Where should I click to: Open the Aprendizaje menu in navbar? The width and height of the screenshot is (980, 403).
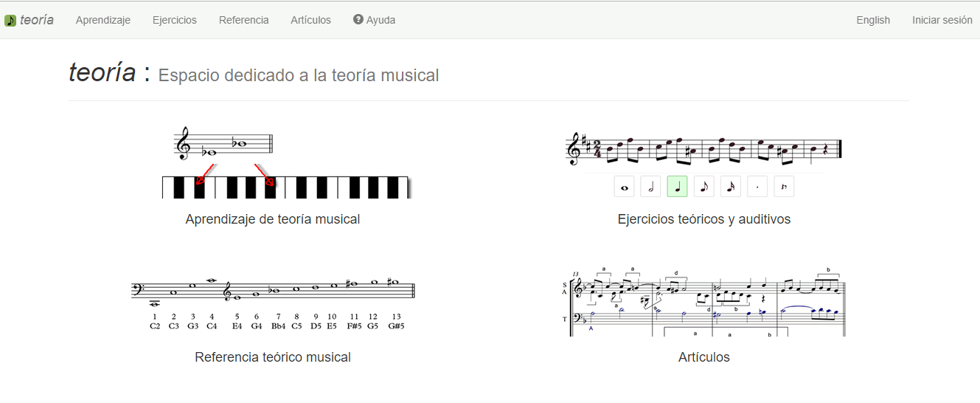103,20
